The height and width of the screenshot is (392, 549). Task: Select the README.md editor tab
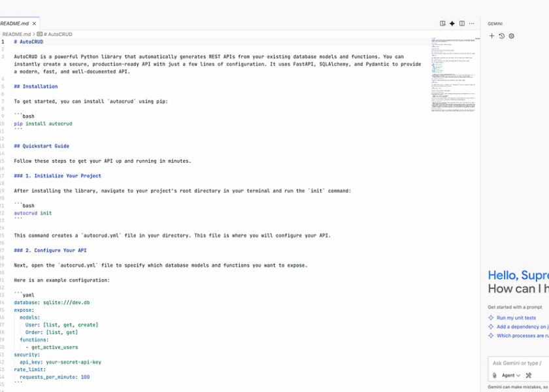[x=14, y=24]
